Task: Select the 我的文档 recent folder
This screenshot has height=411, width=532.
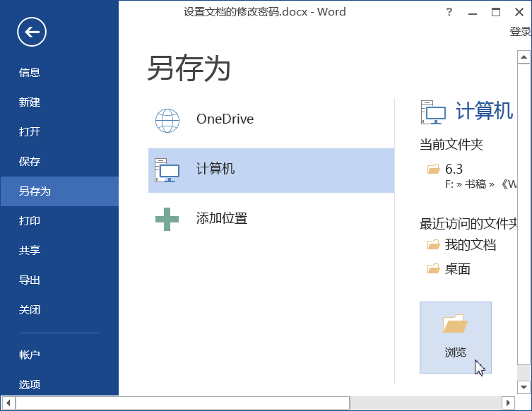Action: pos(471,244)
